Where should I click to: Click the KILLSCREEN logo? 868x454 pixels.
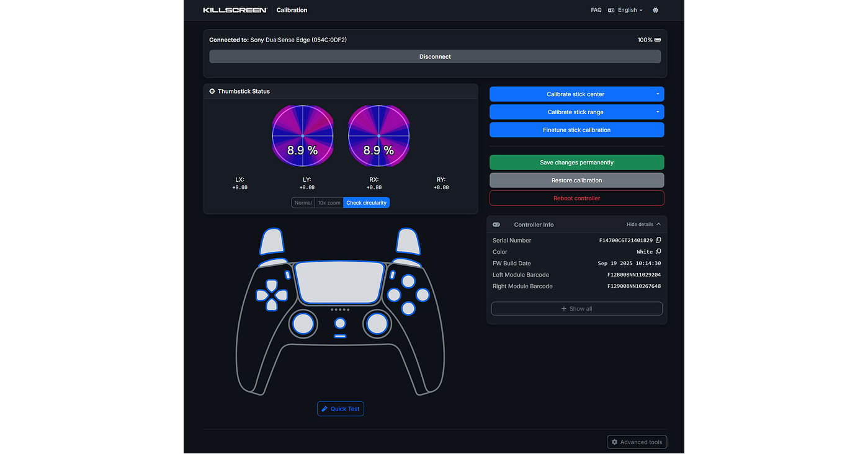click(x=235, y=10)
